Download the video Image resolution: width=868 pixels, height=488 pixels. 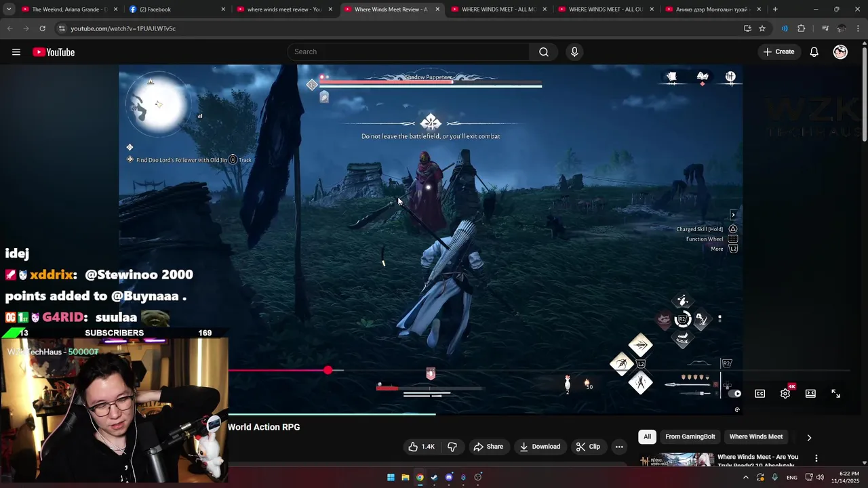coord(540,447)
